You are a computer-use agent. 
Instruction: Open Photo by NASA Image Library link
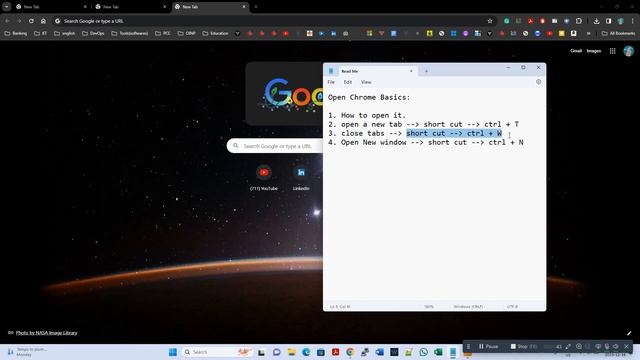click(46, 333)
